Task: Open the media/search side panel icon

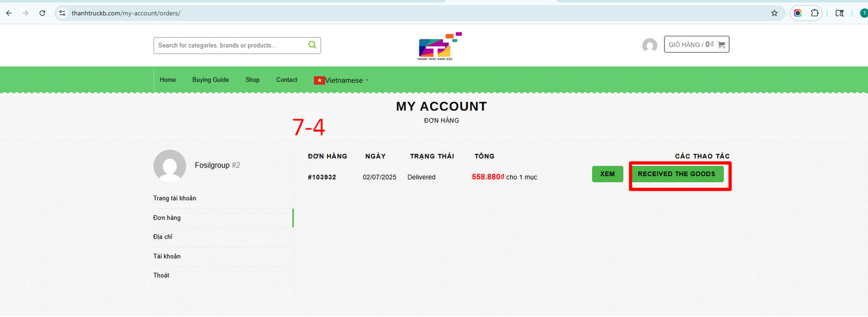Action: coord(839,13)
